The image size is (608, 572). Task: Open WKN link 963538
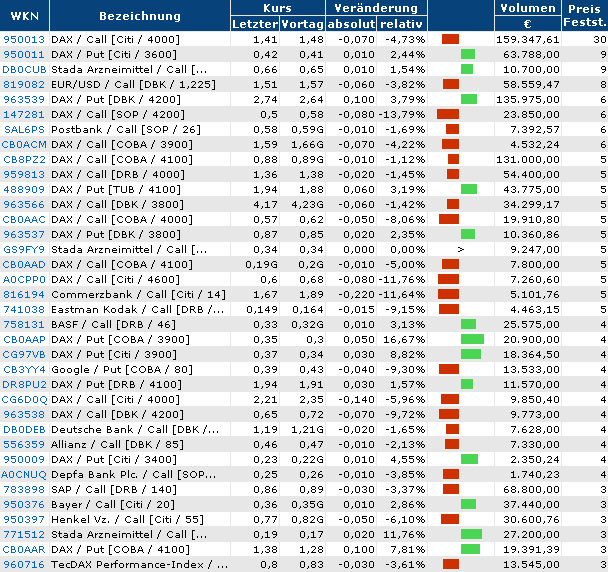(24, 415)
